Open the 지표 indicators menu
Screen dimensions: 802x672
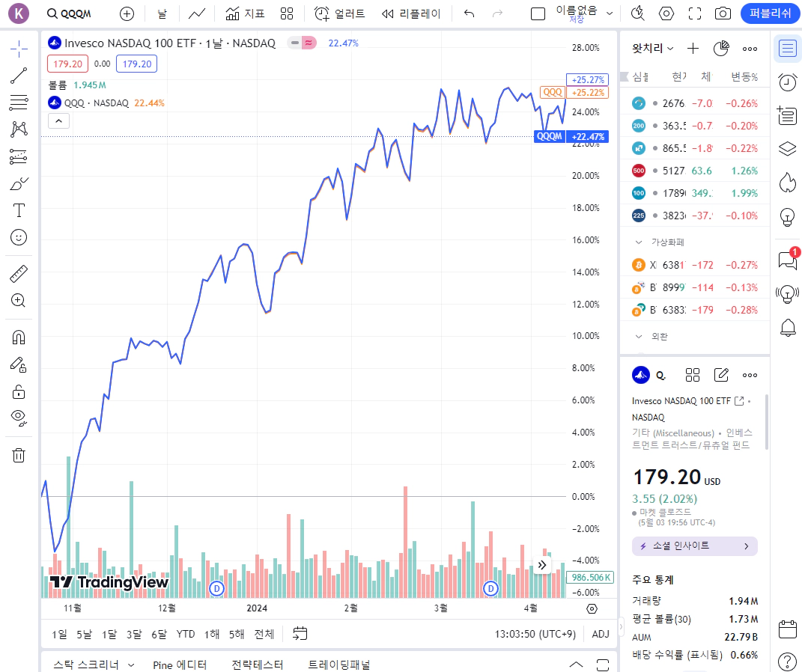click(x=245, y=13)
